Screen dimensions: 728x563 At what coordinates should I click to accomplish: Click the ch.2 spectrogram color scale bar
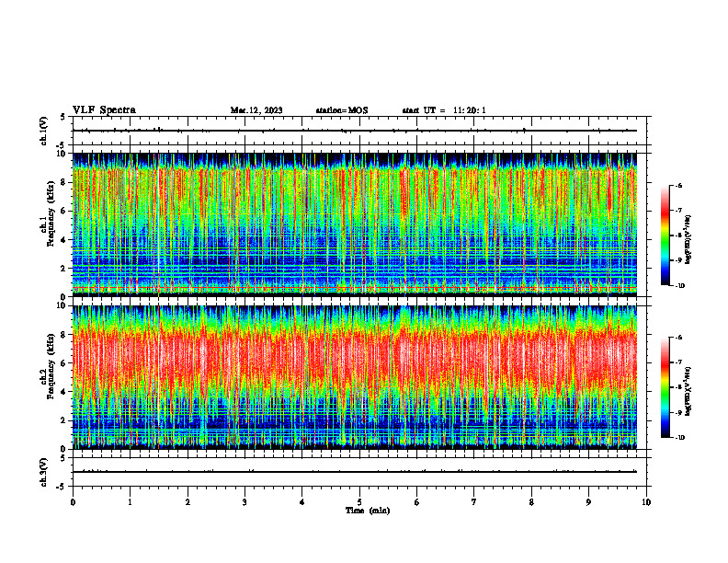pos(665,387)
